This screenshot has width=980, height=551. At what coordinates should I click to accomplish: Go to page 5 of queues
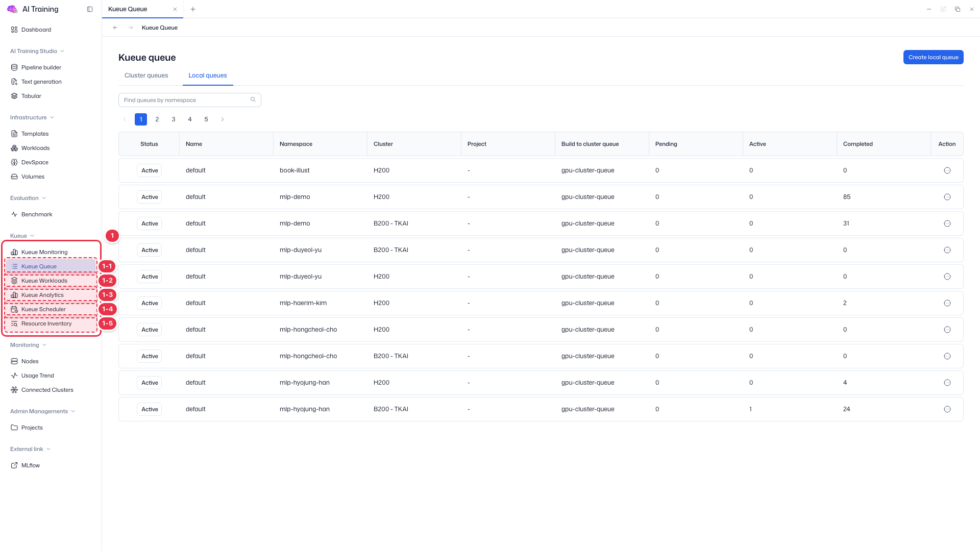(x=206, y=119)
